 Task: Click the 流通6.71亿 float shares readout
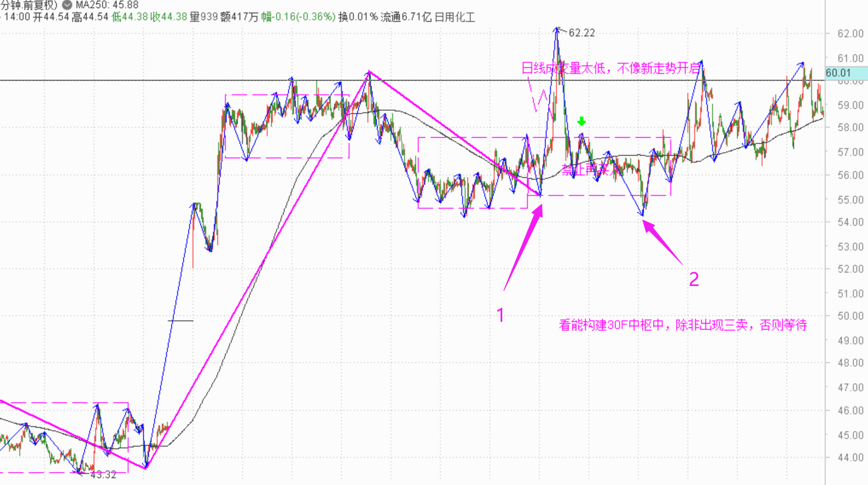point(406,17)
